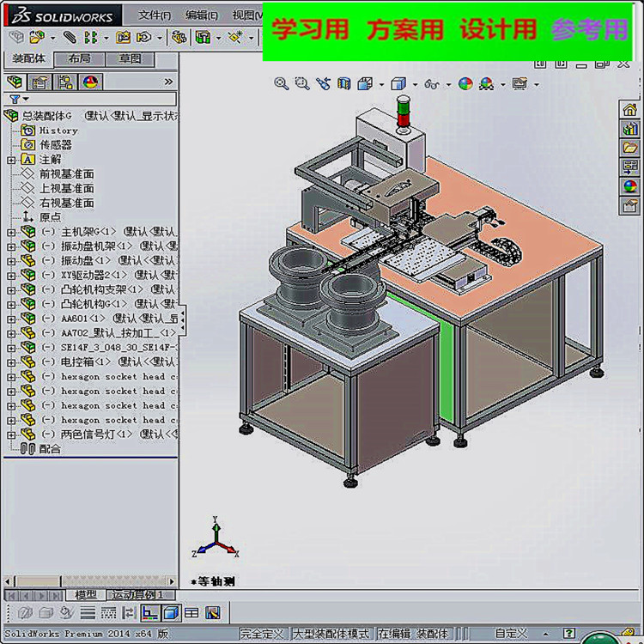Click the 大型装配体模式 status field
This screenshot has width=644, height=644.
click(331, 634)
